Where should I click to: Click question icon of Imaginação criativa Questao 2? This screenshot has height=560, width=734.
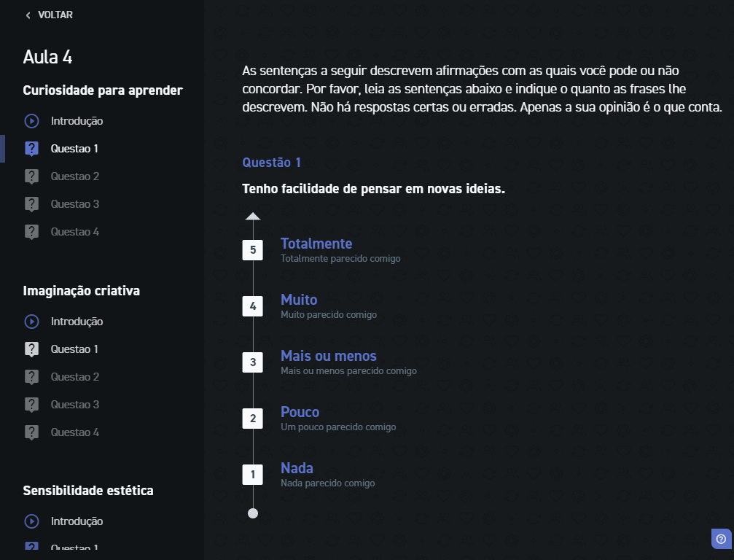[x=31, y=377]
